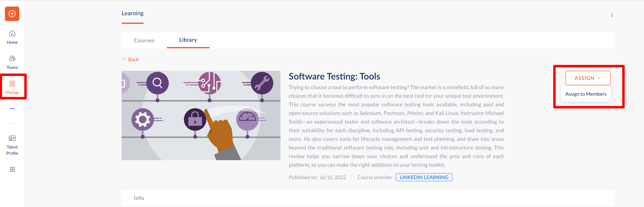This screenshot has height=207, width=644.
Task: Click the orange plus create button
Action: (12, 14)
